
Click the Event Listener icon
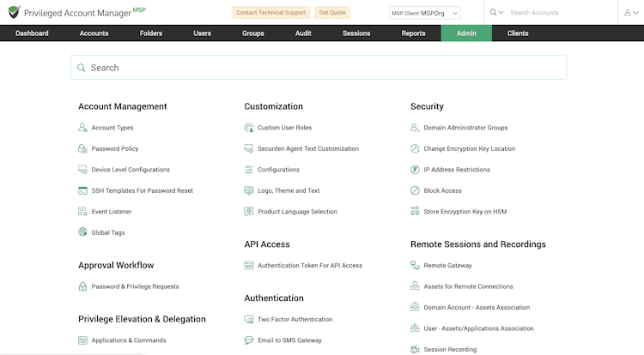coord(82,212)
